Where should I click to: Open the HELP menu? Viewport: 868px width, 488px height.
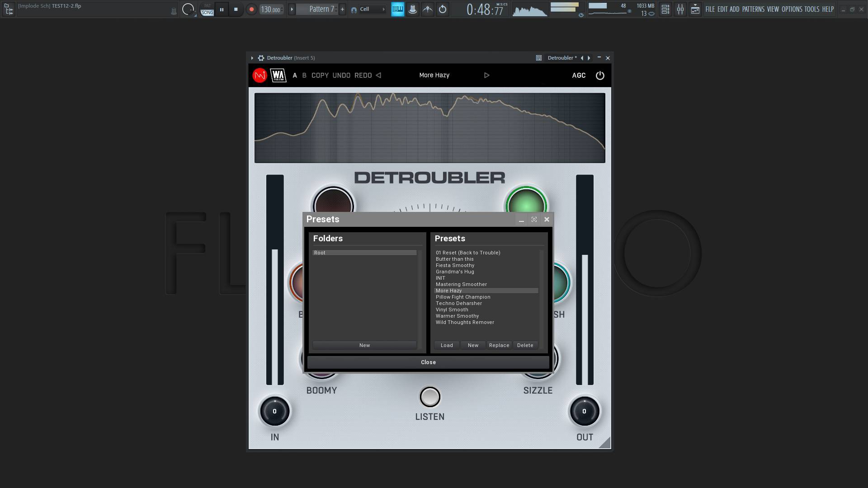pyautogui.click(x=828, y=9)
